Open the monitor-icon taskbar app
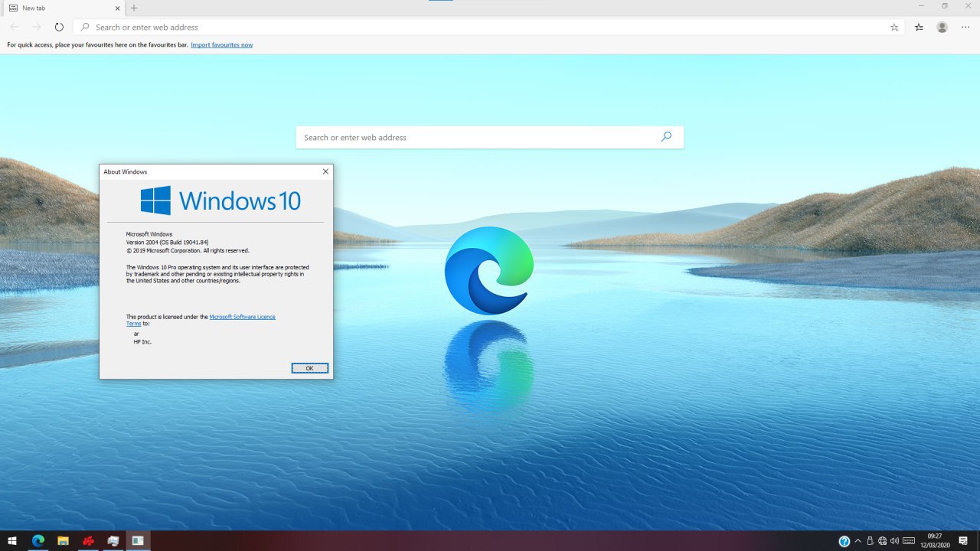 [x=113, y=541]
